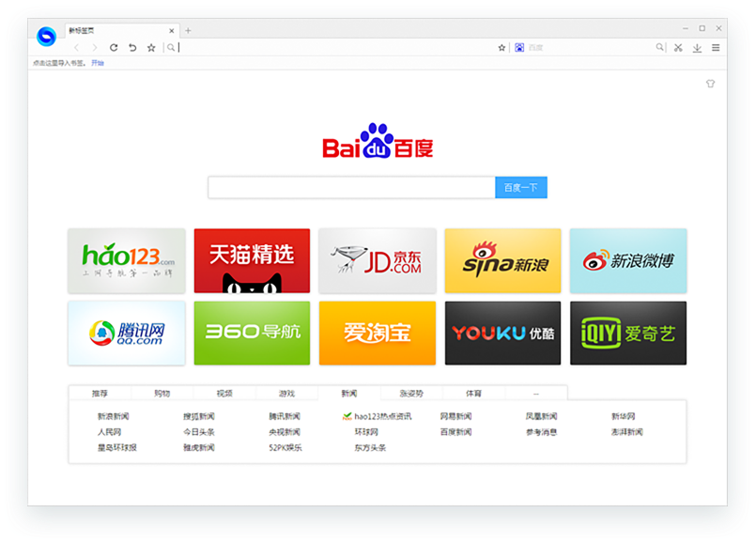
Task: Open the 新浪微博 tile
Action: (628, 261)
